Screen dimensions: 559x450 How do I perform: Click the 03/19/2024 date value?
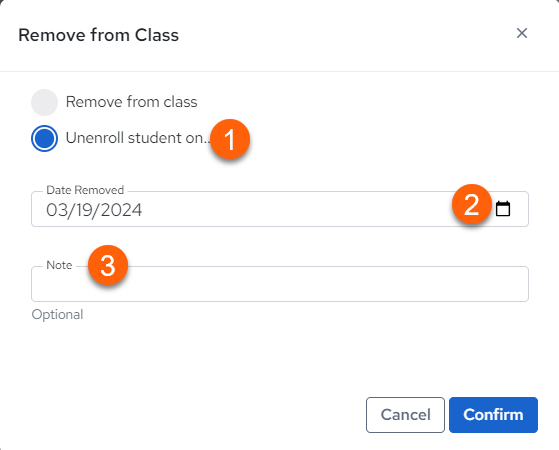94,210
